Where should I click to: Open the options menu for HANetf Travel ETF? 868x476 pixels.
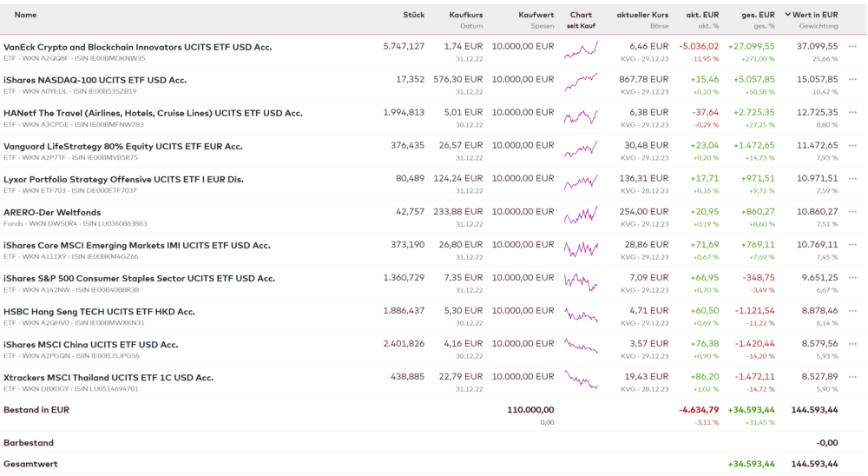coord(852,113)
